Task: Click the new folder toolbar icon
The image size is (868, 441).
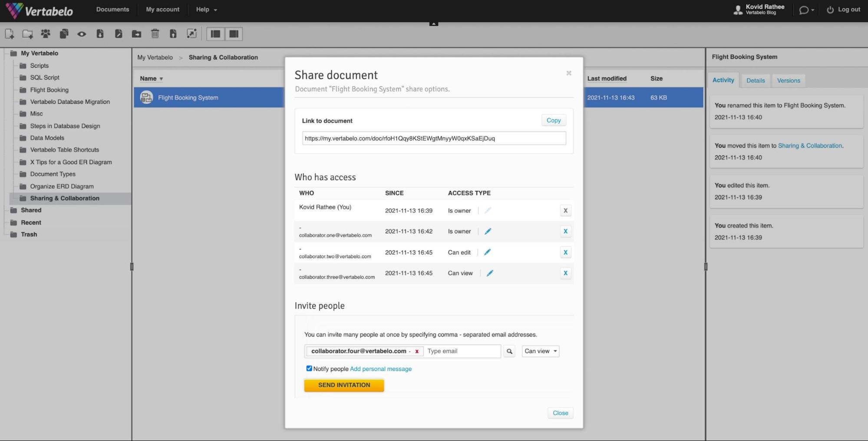Action: [28, 34]
